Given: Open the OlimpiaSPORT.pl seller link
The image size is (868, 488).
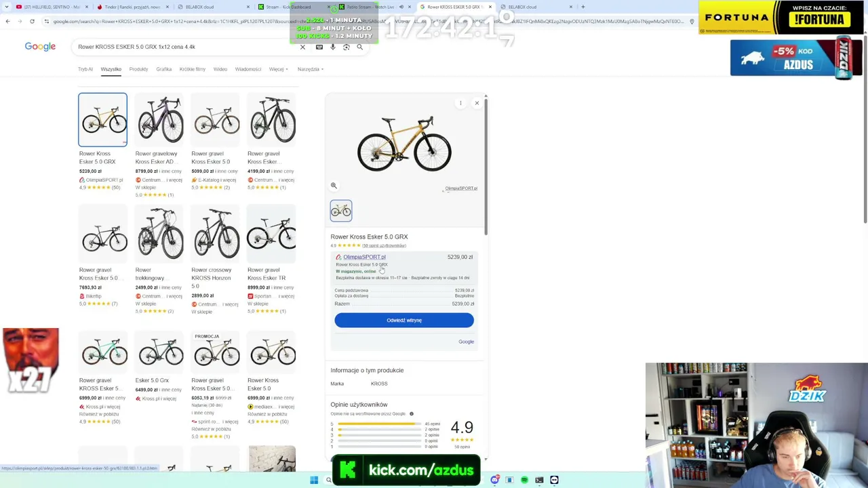Looking at the screenshot, I should tap(364, 257).
